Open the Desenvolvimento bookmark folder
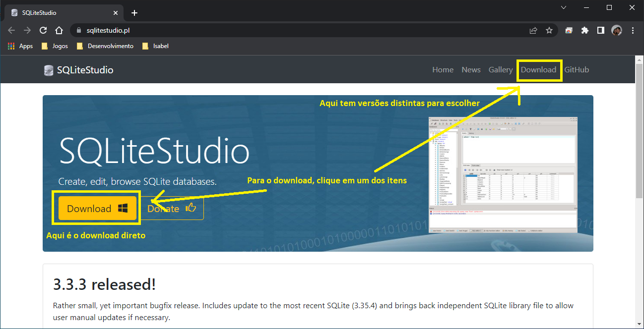Image resolution: width=644 pixels, height=329 pixels. 105,46
